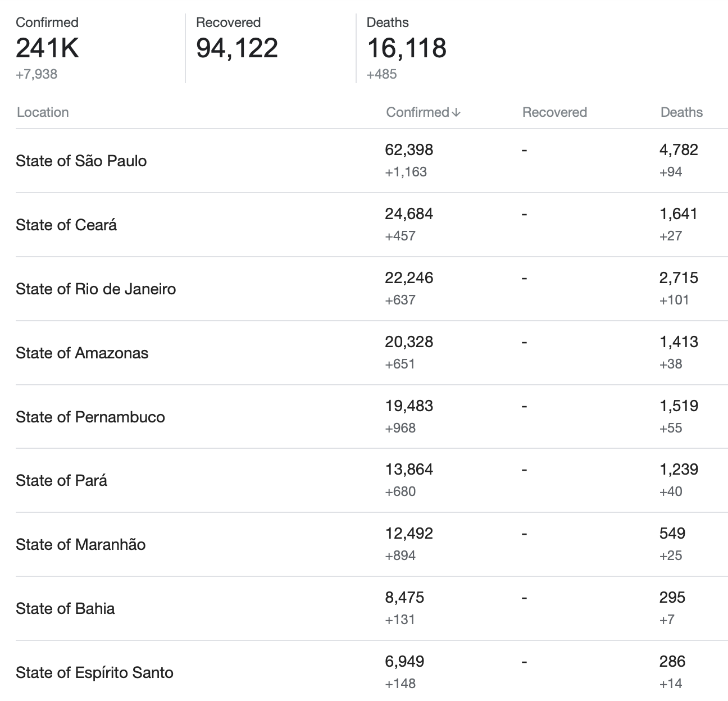Open State of Maranhão entry

coord(81,545)
